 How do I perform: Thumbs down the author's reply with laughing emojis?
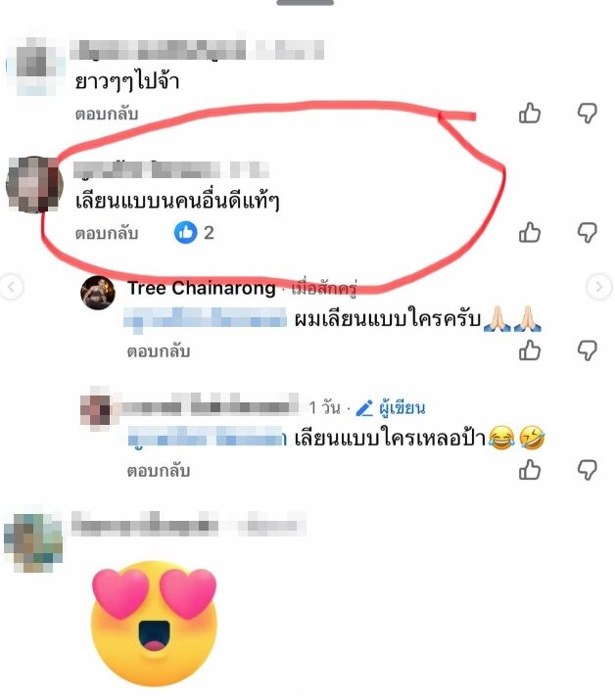tap(588, 470)
